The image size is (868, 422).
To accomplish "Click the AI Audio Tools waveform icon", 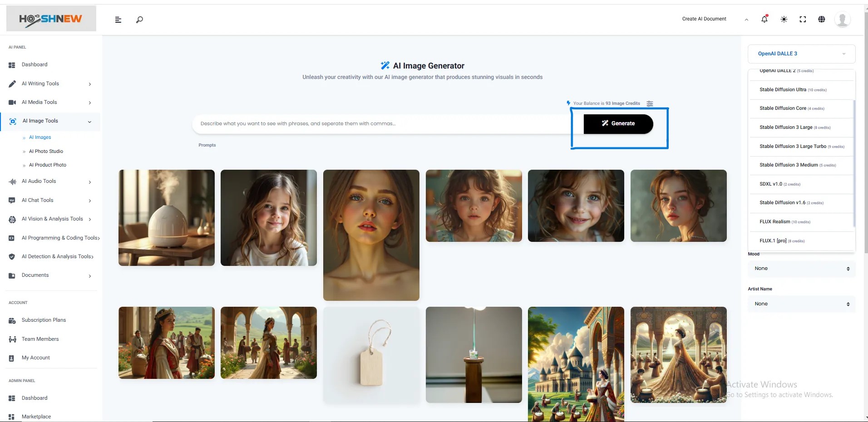I will 12,182.
